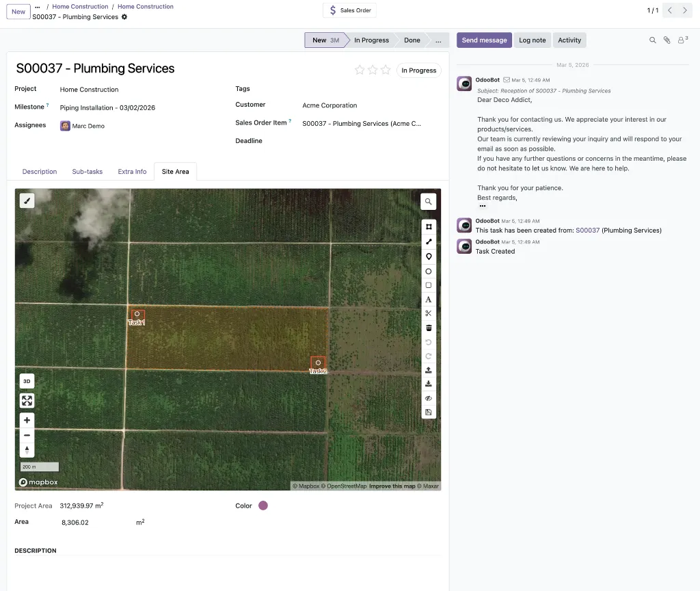Image resolution: width=700 pixels, height=591 pixels.
Task: Click the Activity button
Action: click(x=569, y=40)
